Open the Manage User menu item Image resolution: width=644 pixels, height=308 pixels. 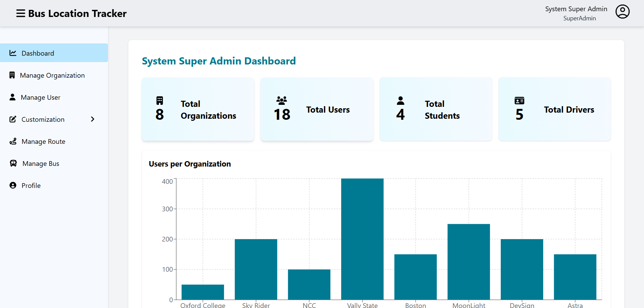40,97
